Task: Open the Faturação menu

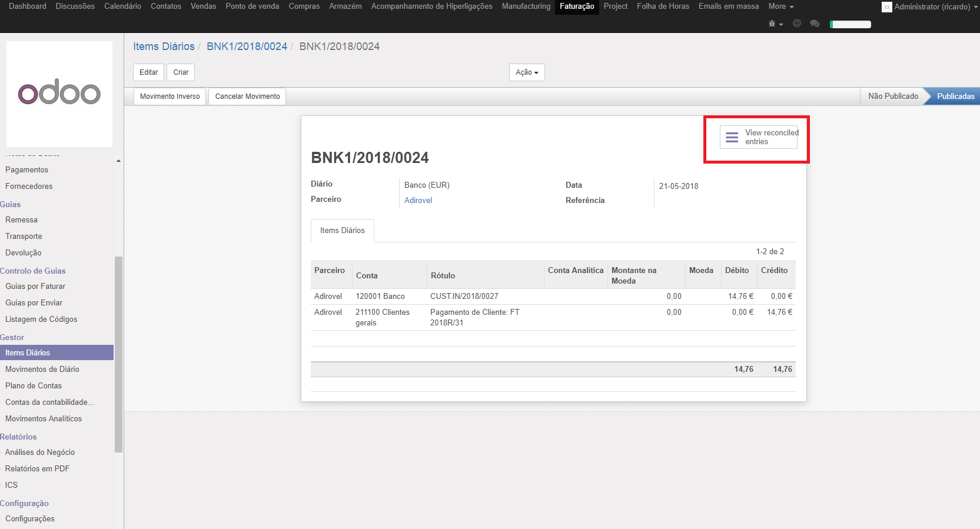Action: click(576, 6)
